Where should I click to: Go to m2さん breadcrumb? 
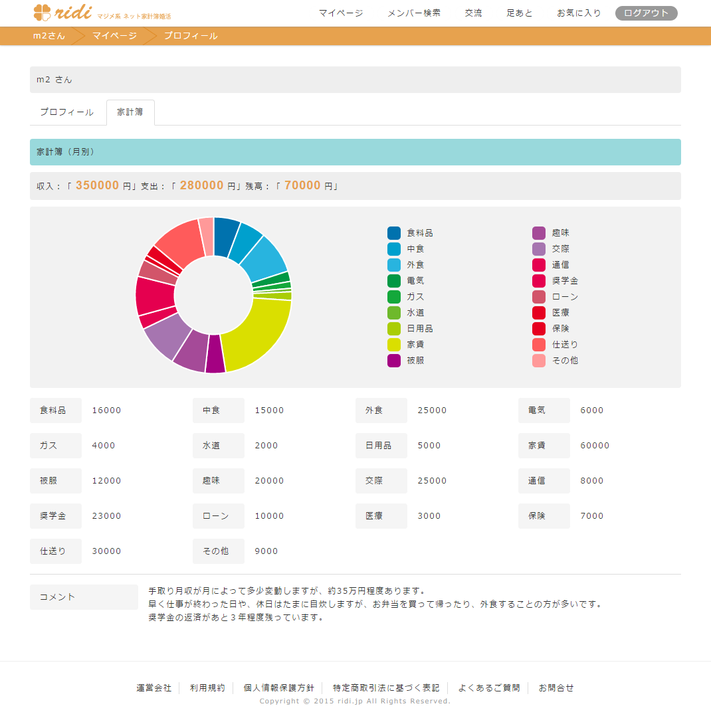point(49,36)
